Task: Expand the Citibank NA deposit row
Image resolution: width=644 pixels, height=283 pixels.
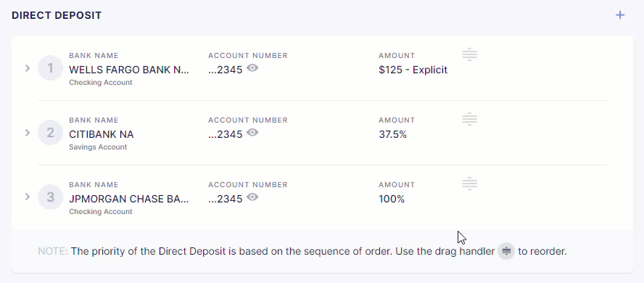Action: point(28,133)
